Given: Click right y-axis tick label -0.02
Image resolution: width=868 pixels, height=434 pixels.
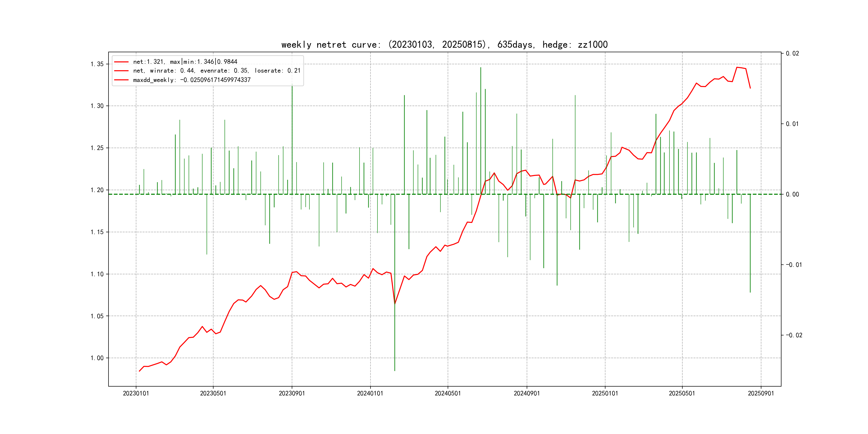Looking at the screenshot, I should pos(794,335).
